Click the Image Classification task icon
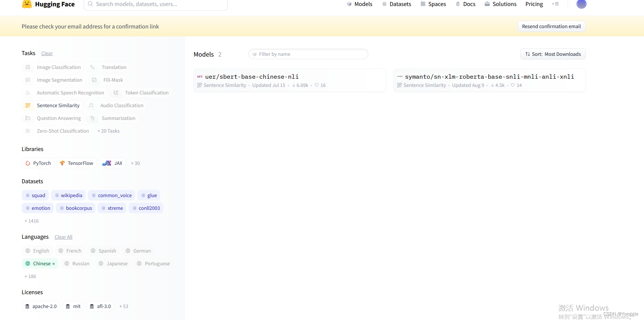The height and width of the screenshot is (320, 644). coord(28,67)
